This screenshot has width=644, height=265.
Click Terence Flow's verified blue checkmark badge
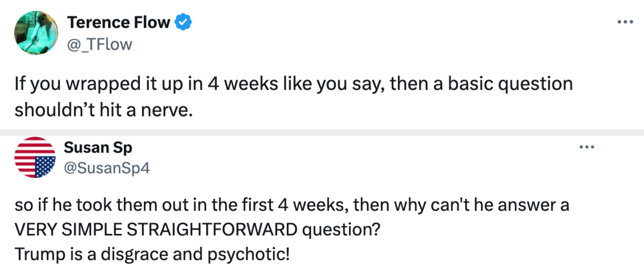(x=183, y=22)
